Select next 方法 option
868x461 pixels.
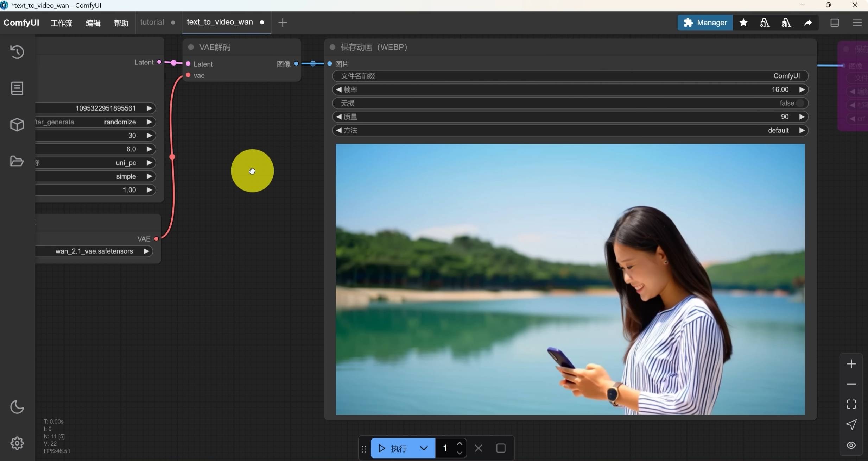(802, 130)
